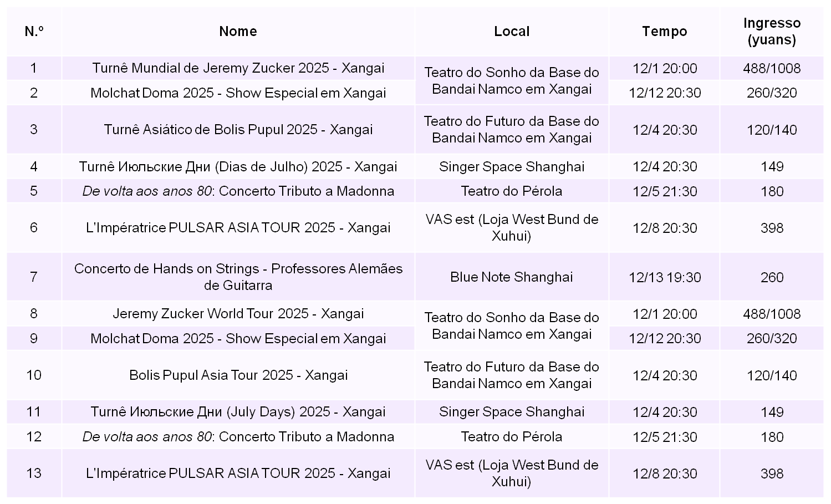Click the Dias de Julho tour name
The image size is (831, 504).
point(238,167)
